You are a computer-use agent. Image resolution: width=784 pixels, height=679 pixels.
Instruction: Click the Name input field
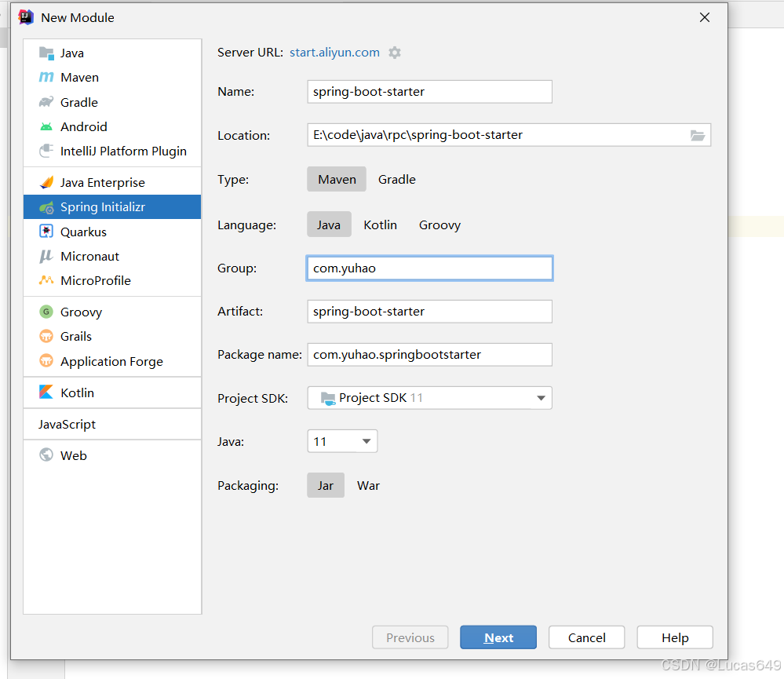(x=429, y=92)
